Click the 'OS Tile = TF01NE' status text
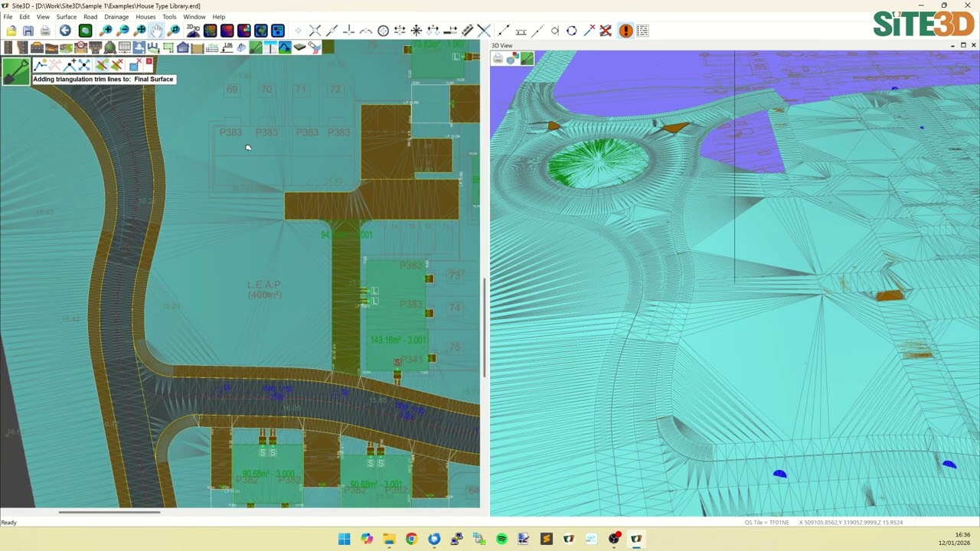980x551 pixels. pyautogui.click(x=766, y=523)
